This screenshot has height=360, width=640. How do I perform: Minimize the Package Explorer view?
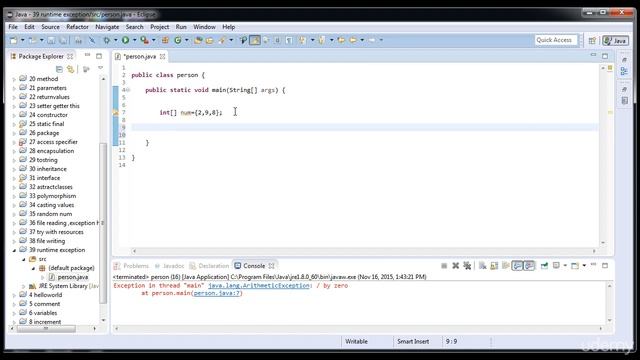point(87,55)
